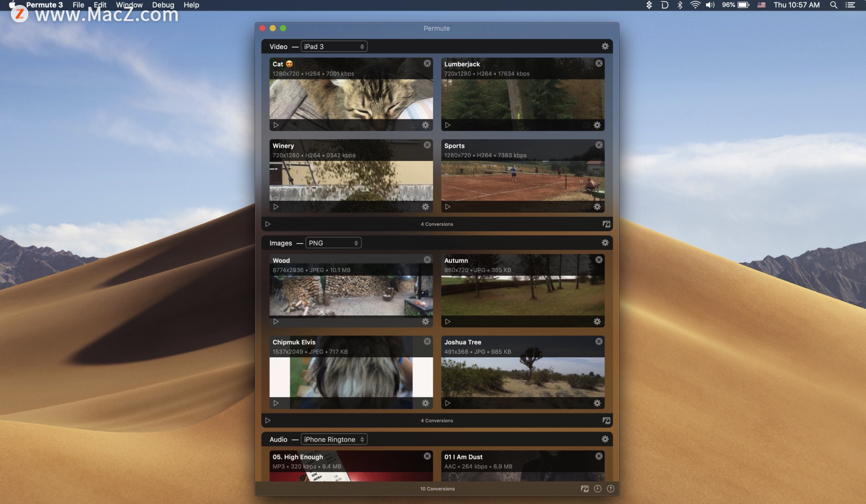Image resolution: width=866 pixels, height=504 pixels.
Task: Open the Debug menu
Action: coord(163,5)
